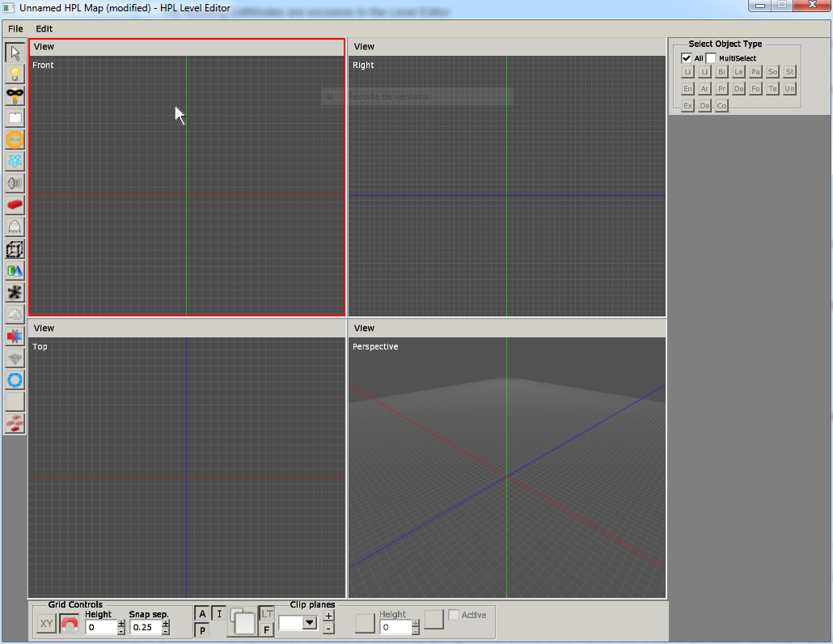Pick the red brick Static Objects tool
The width and height of the screenshot is (833, 644).
pyautogui.click(x=15, y=205)
